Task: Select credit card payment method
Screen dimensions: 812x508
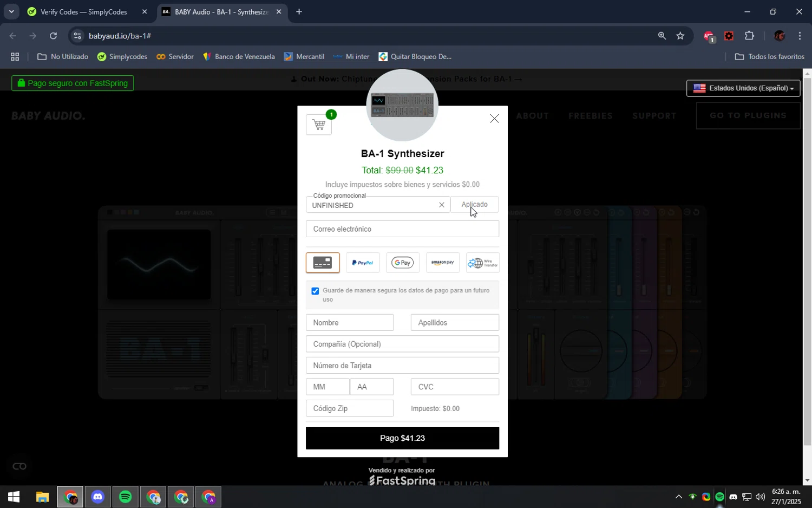Action: (x=323, y=263)
